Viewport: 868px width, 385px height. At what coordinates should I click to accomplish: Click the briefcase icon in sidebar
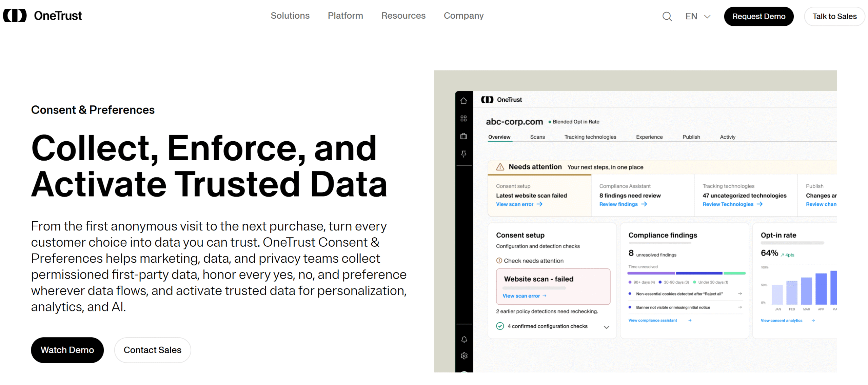pos(463,136)
